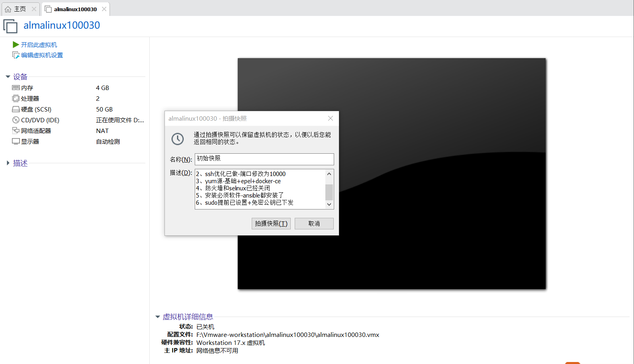This screenshot has height=364, width=634.
Task: Click the green play icon to power on VM
Action: tap(16, 45)
